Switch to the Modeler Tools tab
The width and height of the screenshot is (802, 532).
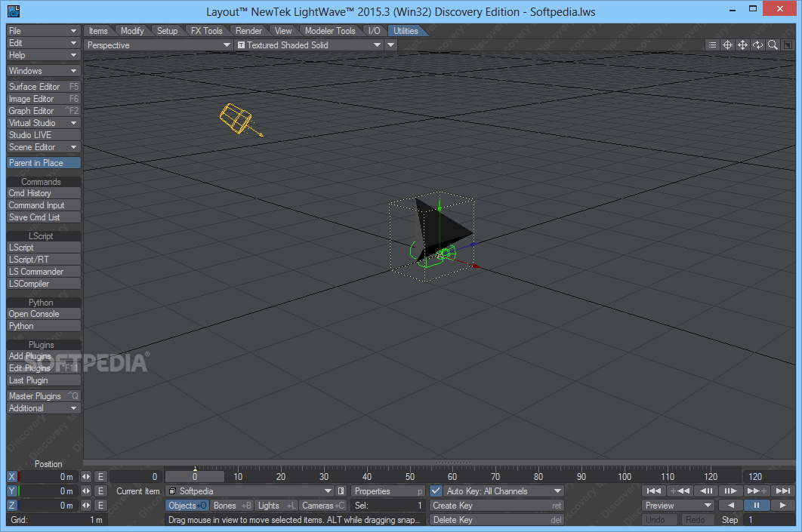click(330, 31)
